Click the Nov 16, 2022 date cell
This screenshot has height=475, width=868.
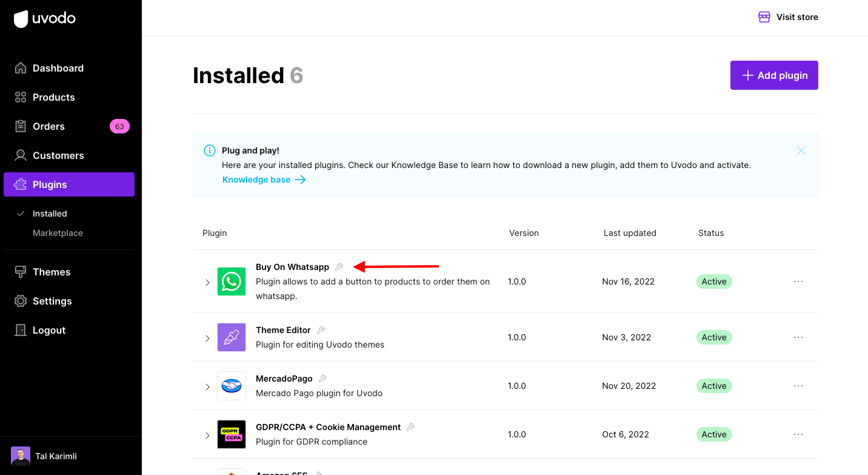628,281
